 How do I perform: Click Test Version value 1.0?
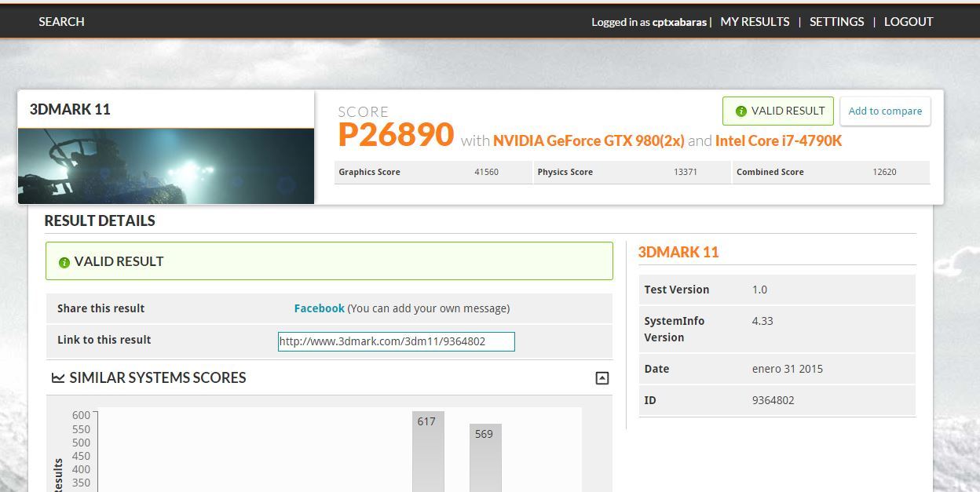(759, 290)
